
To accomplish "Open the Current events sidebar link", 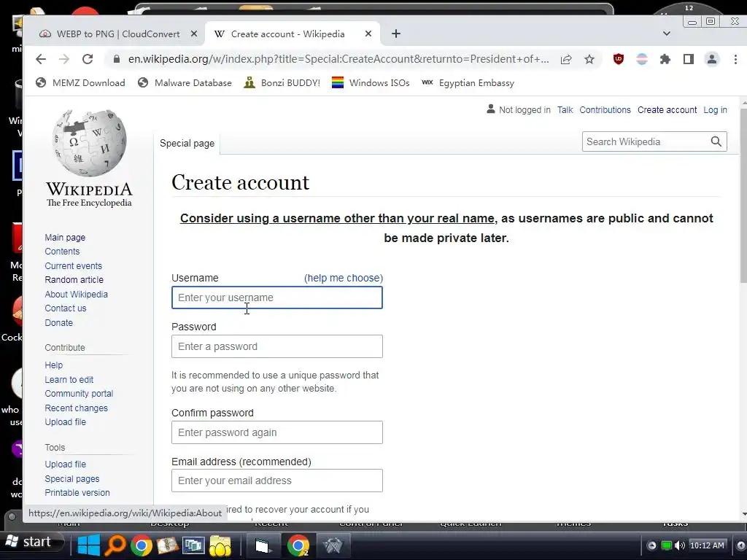I will pyautogui.click(x=74, y=265).
